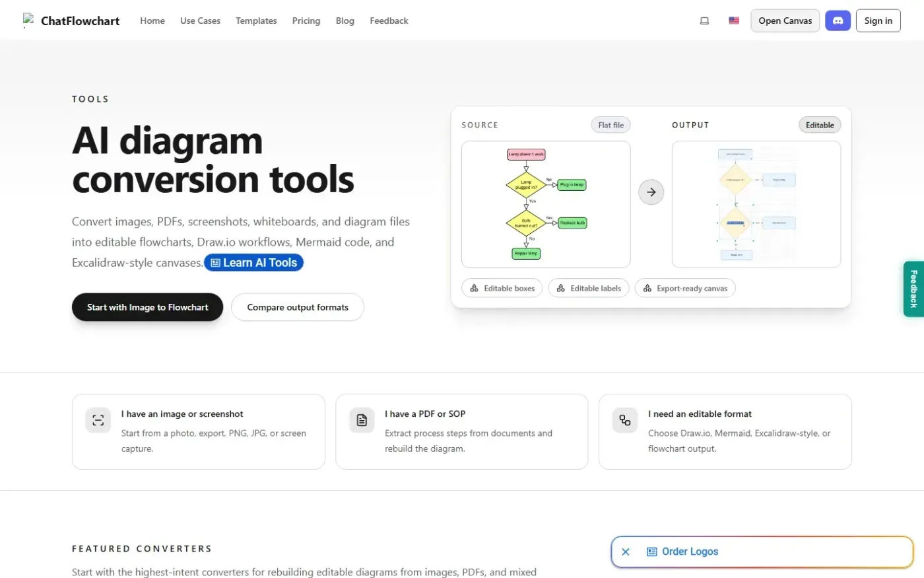Click the editable format shapes icon
This screenshot has width=924, height=578.
pos(625,420)
